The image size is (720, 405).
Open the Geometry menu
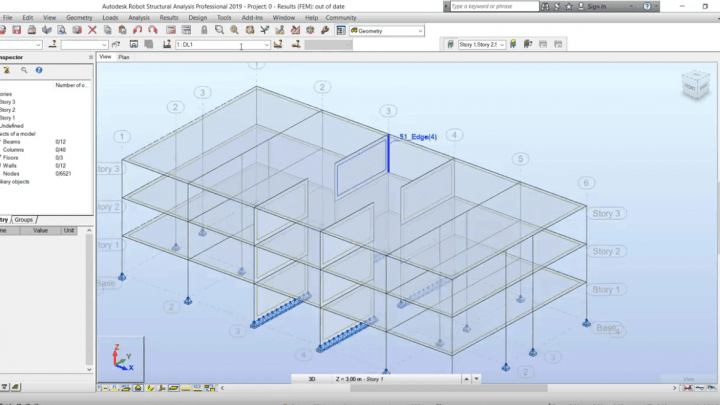tap(79, 17)
